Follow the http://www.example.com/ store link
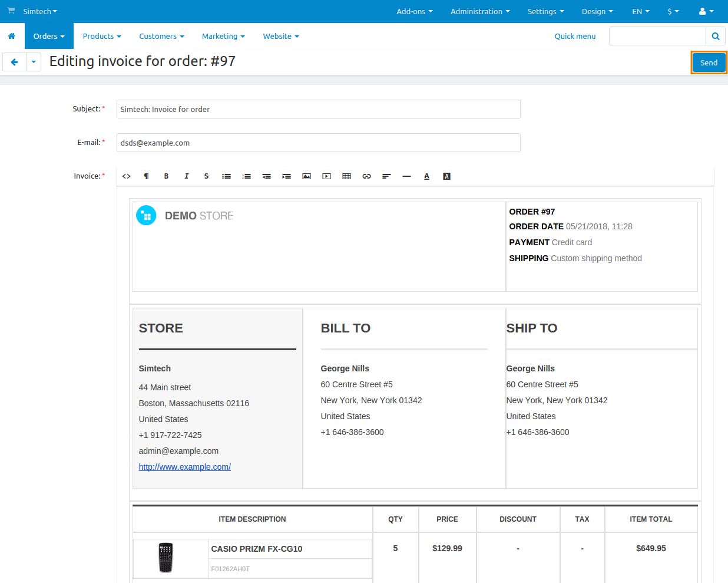The height and width of the screenshot is (583, 728). 185,467
